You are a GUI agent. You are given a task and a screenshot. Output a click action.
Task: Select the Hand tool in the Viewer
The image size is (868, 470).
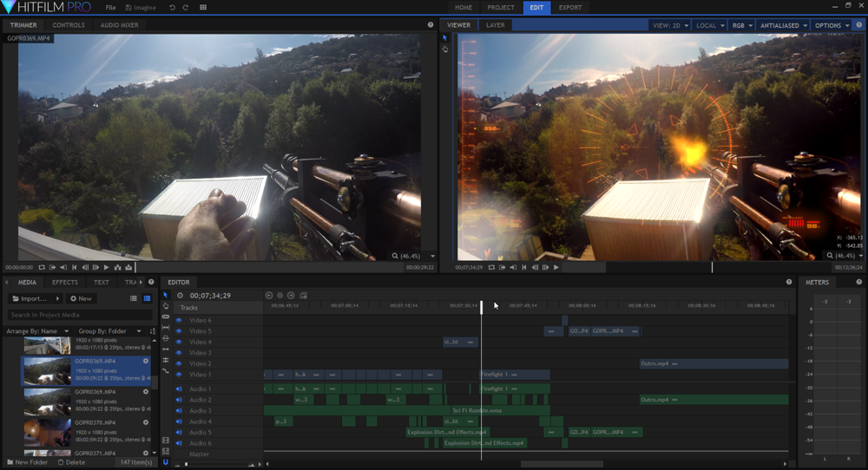[x=444, y=49]
